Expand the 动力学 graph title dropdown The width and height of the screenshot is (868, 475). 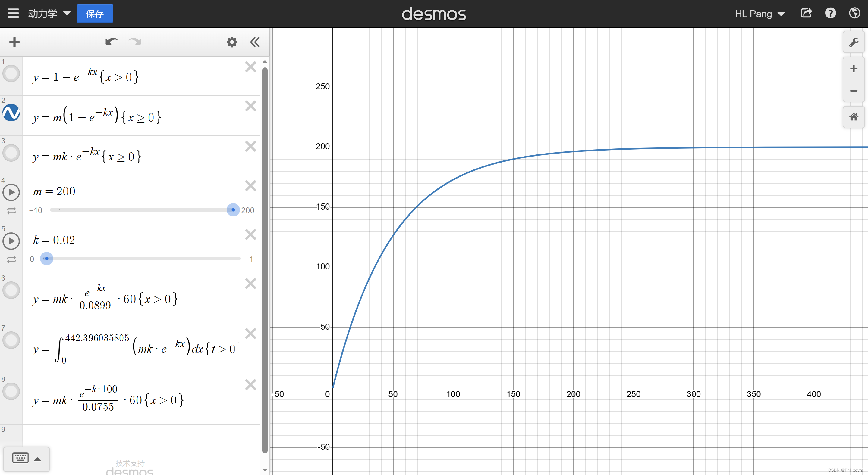[49, 14]
